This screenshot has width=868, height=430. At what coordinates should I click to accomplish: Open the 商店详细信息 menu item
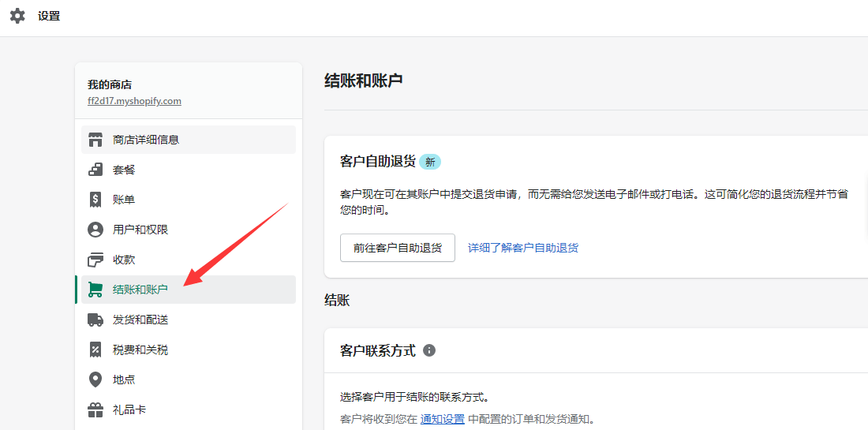pos(189,140)
